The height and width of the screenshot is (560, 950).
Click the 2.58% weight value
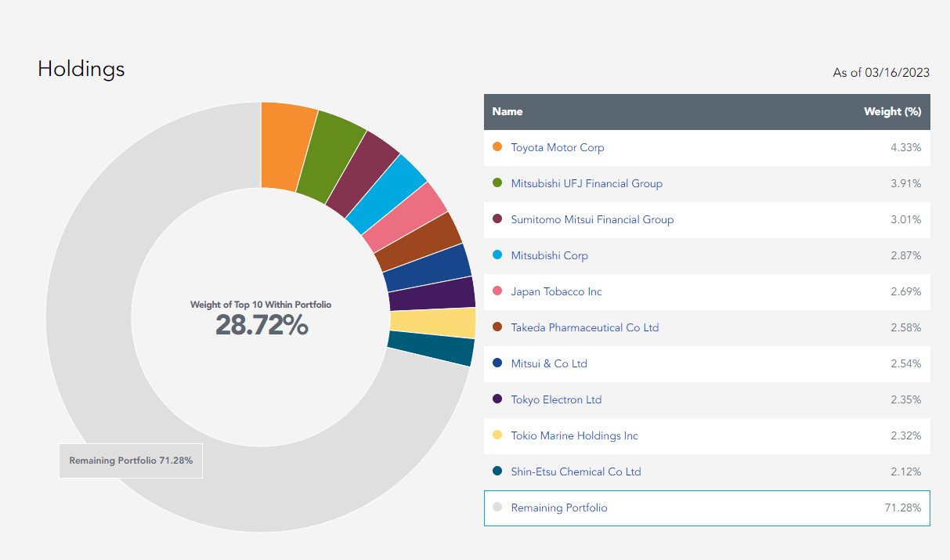[906, 327]
